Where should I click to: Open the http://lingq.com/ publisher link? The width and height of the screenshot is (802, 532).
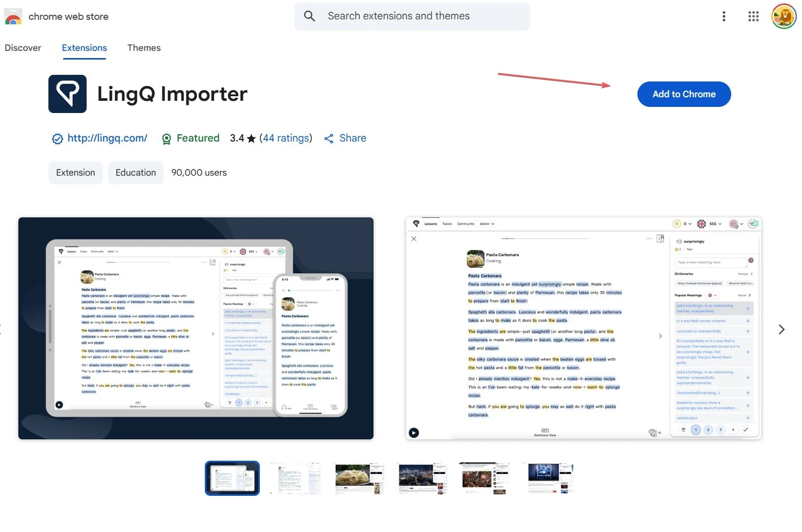point(108,138)
